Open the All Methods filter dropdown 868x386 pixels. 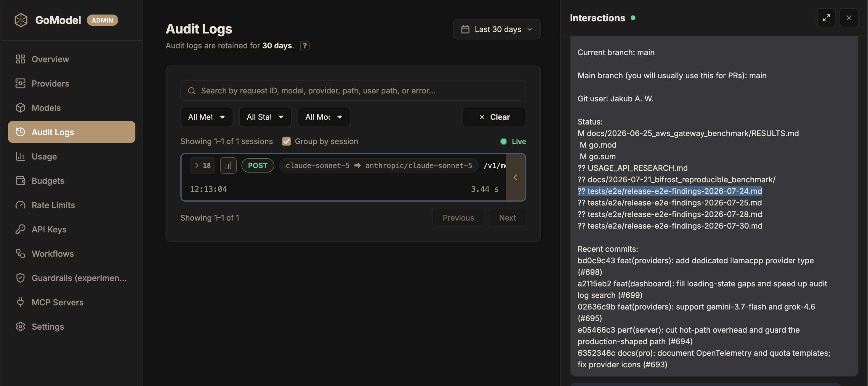[x=206, y=117]
